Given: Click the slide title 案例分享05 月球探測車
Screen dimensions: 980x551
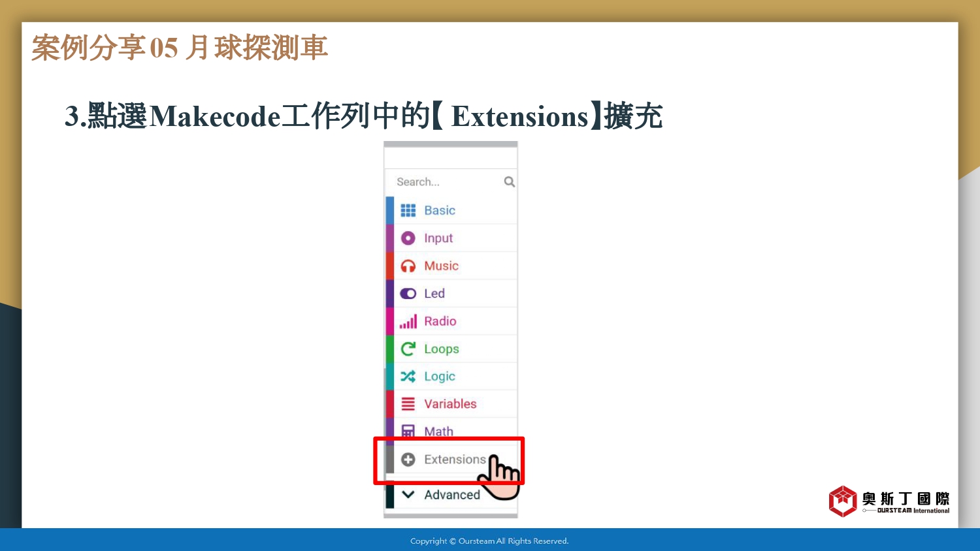Looking at the screenshot, I should click(x=180, y=48).
